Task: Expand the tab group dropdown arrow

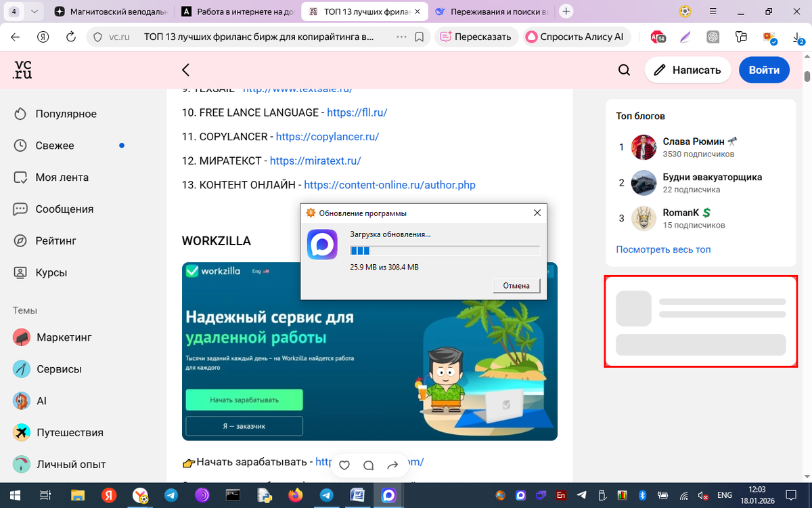Action: point(35,11)
